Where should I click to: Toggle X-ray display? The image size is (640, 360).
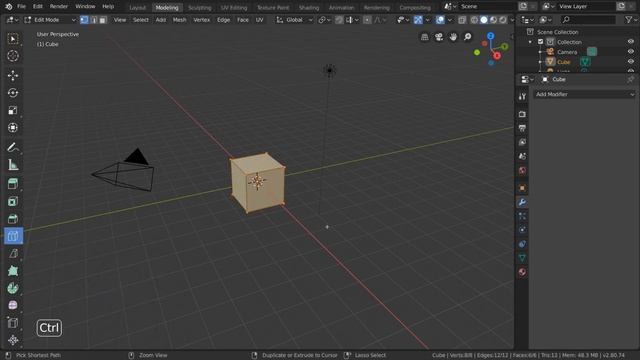click(462, 20)
